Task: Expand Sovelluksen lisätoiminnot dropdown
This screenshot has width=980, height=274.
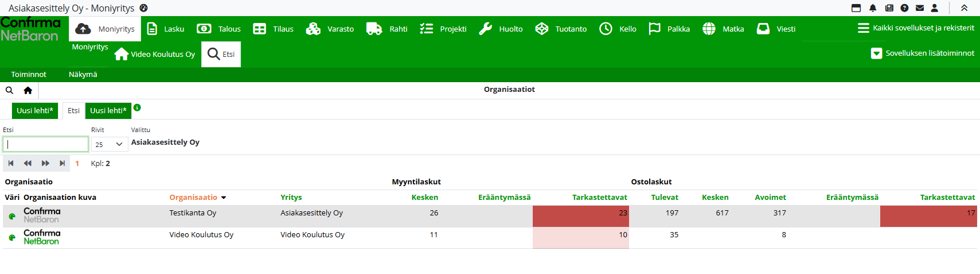Action: pyautogui.click(x=922, y=53)
